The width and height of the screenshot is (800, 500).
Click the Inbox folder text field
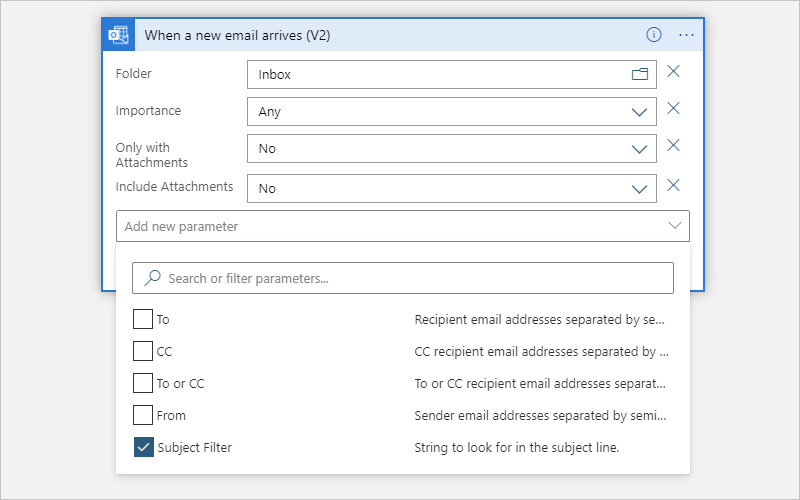[452, 74]
